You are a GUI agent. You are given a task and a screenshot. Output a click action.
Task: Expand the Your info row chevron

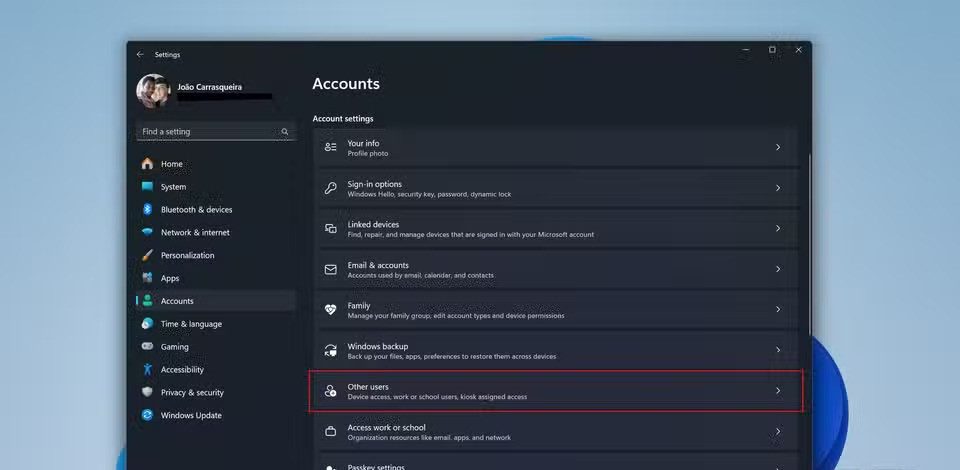778,147
